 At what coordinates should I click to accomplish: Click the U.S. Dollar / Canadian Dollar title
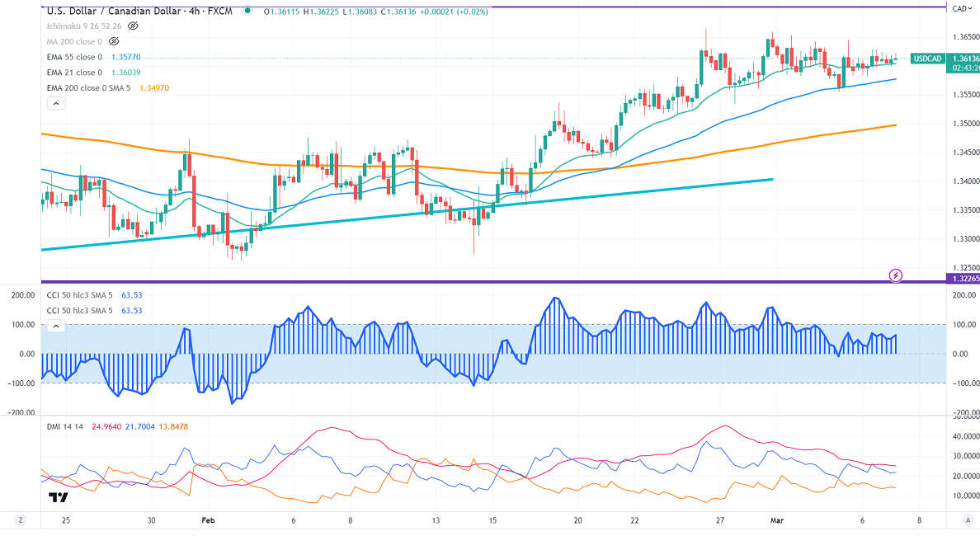[115, 12]
